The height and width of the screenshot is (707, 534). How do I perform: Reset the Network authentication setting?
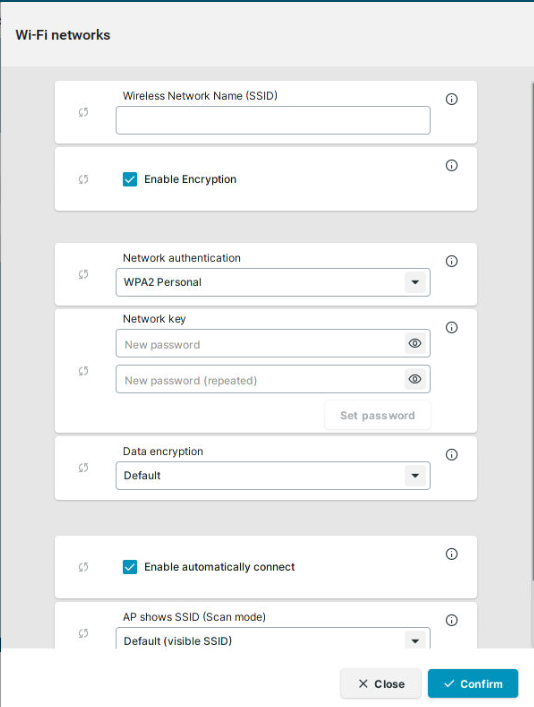(83, 274)
